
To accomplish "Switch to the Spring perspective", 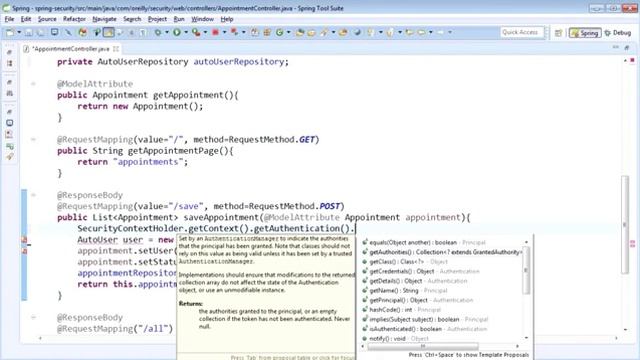I will coord(585,33).
